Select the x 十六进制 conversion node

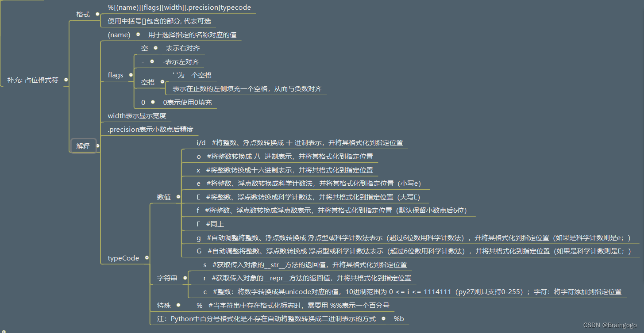(285, 170)
